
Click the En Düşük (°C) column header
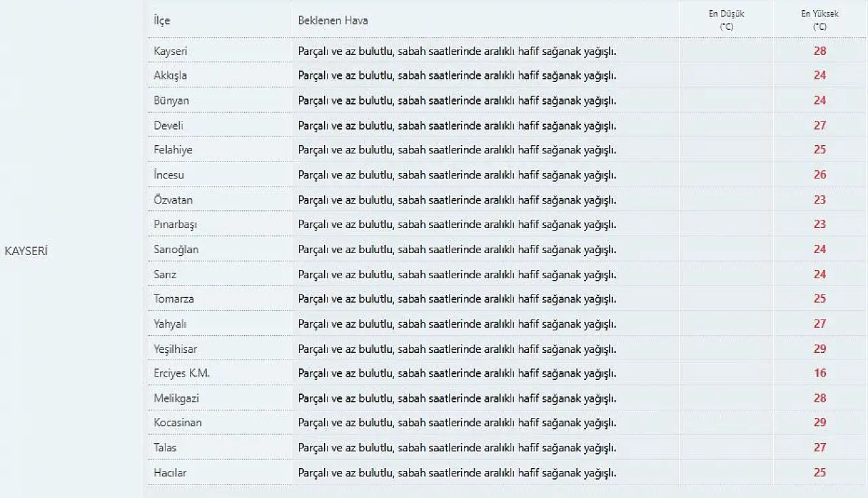pyautogui.click(x=726, y=20)
